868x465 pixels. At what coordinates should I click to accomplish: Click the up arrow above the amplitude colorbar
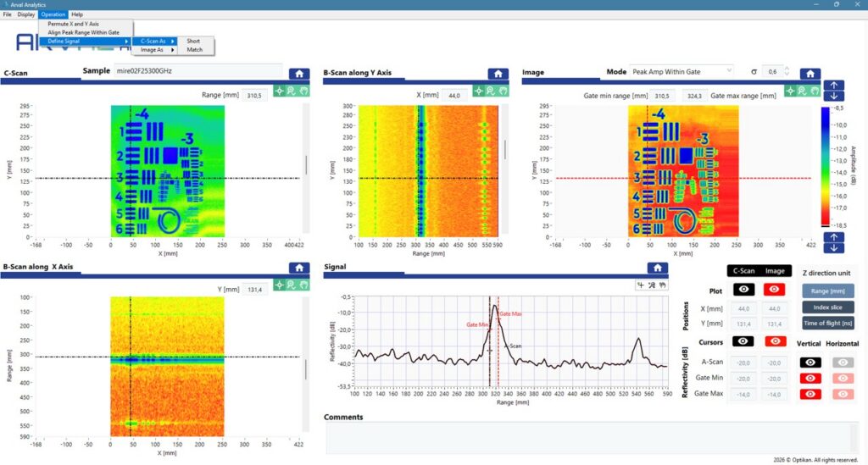(834, 86)
